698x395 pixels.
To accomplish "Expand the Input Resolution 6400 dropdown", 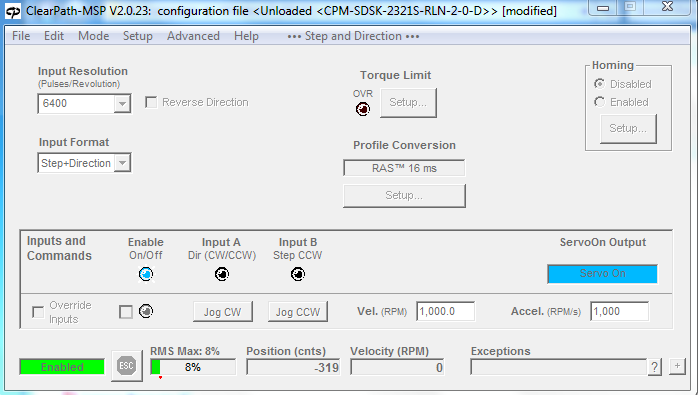I will (122, 104).
